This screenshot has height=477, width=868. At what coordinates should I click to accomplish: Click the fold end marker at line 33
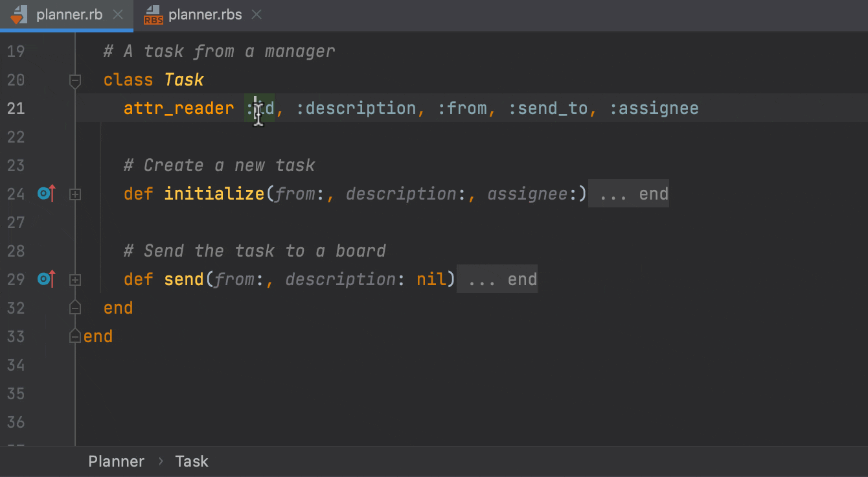(x=74, y=336)
